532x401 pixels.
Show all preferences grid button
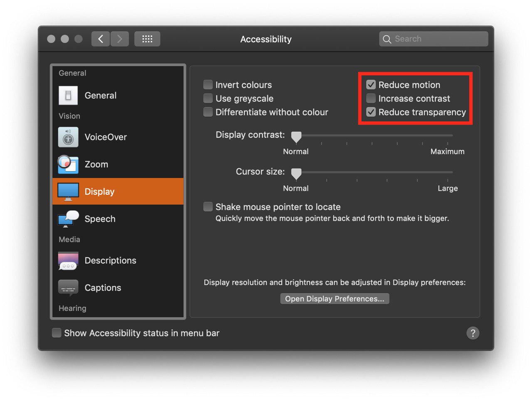pos(147,39)
